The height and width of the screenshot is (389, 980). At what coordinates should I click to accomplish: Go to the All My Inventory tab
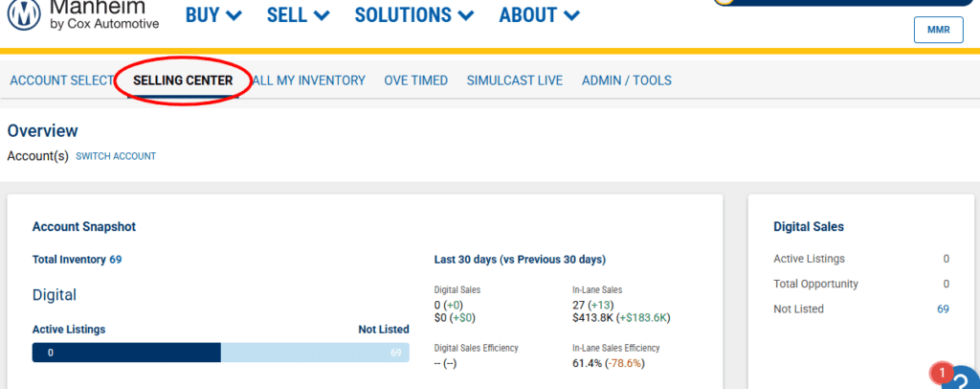tap(308, 80)
